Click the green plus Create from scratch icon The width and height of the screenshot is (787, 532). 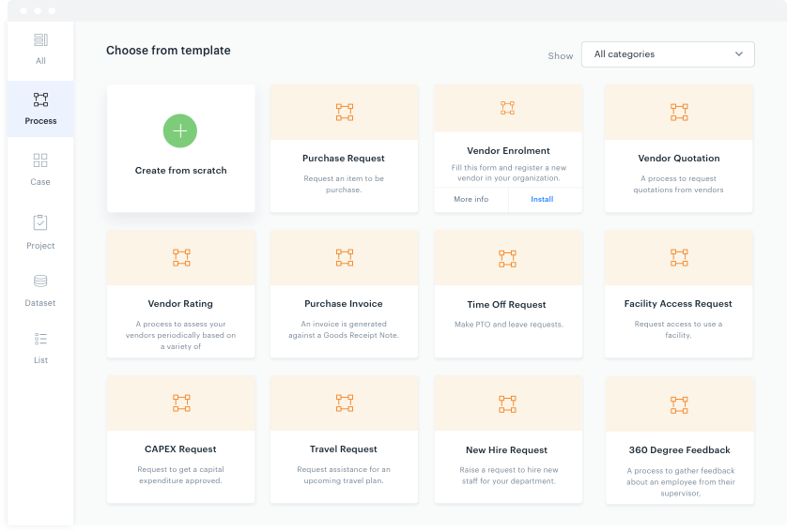(180, 131)
